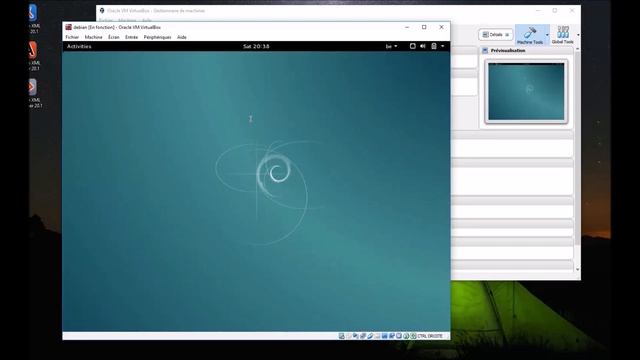The image size is (640, 360).
Task: Expand the Machine Tools dropdown arrow
Action: coord(547,35)
